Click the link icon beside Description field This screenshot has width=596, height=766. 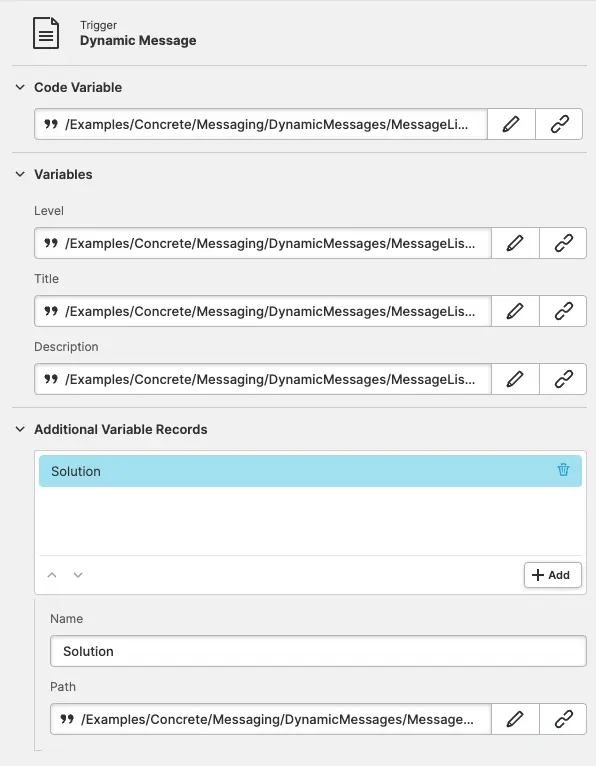click(563, 379)
